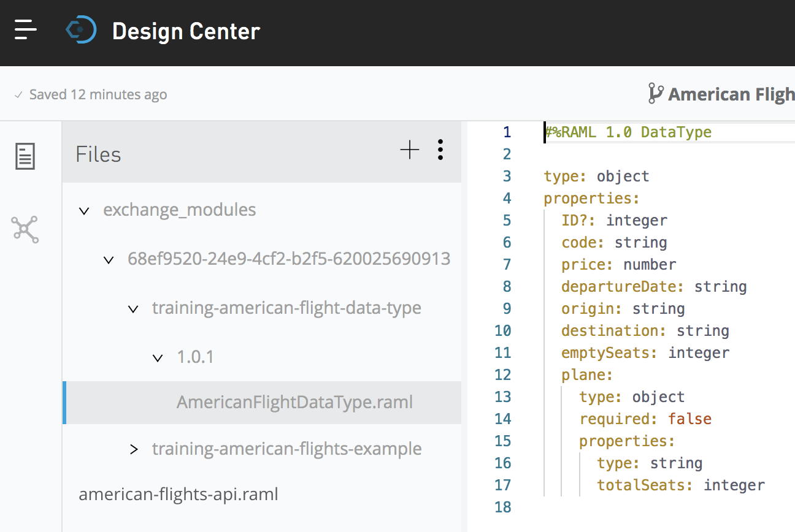Click the emptySeats: integer line

pos(645,353)
